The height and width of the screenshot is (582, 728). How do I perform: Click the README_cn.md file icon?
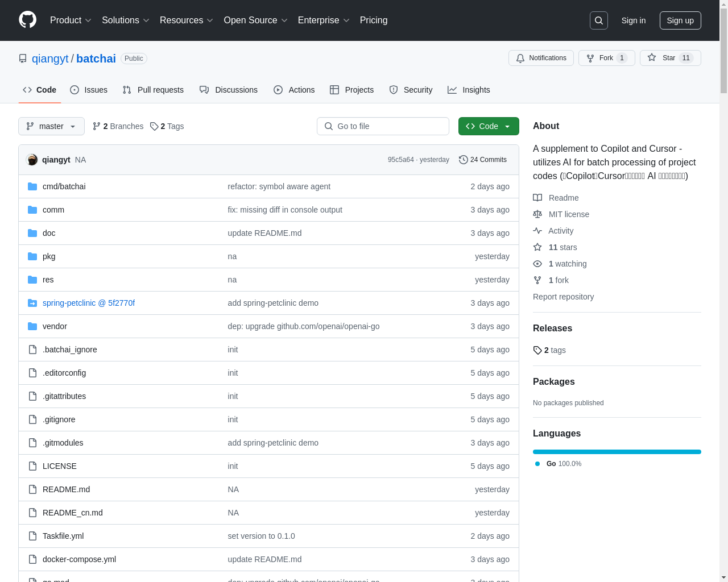click(x=32, y=513)
